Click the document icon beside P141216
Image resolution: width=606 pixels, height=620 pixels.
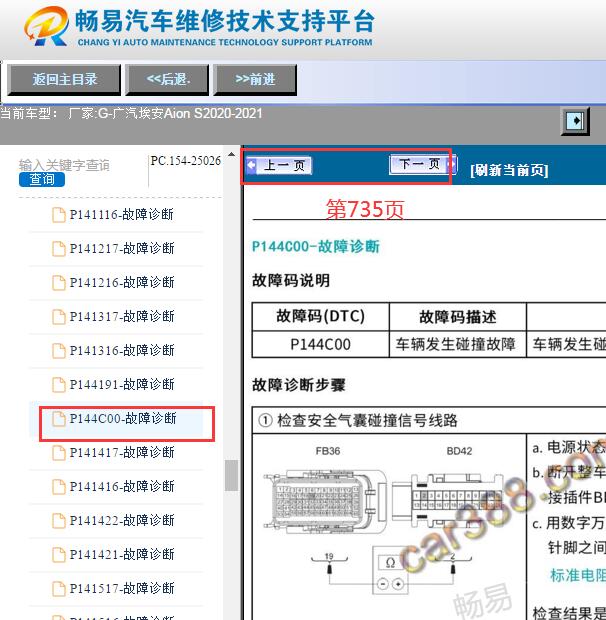59,283
